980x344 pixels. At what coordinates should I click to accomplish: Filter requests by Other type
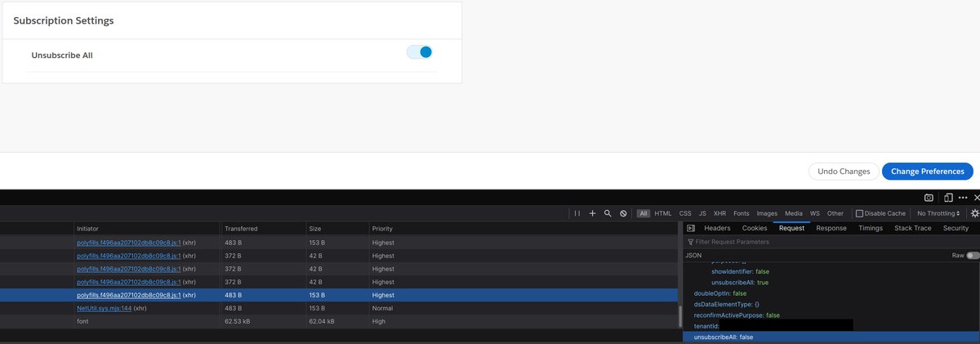[835, 213]
